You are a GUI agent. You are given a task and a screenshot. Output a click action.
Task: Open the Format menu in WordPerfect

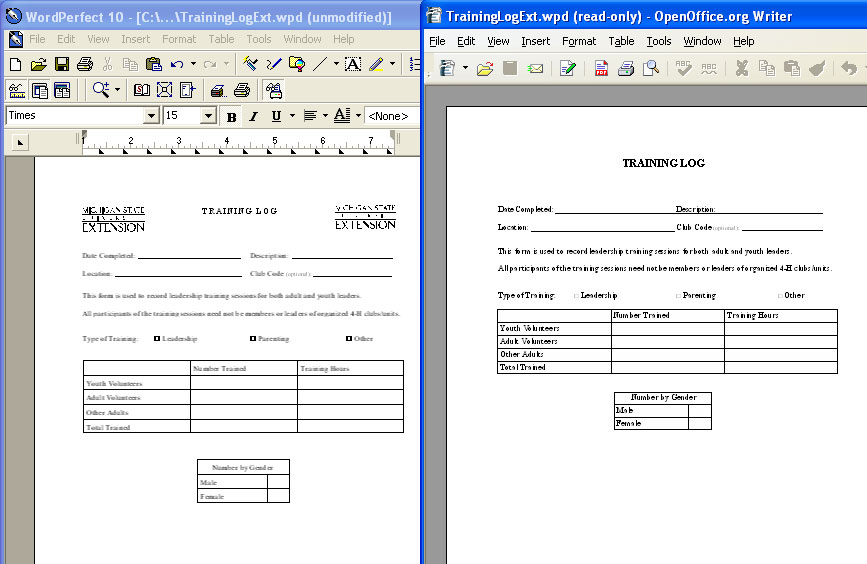point(179,39)
